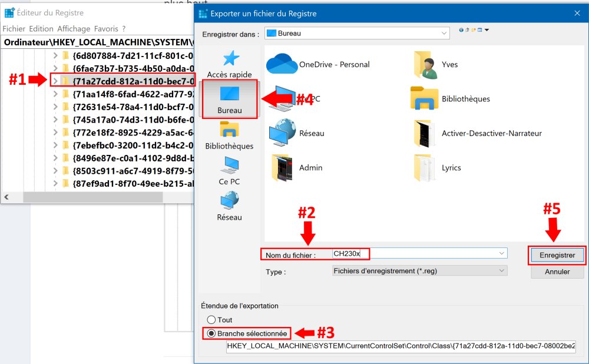Click the back navigation icon in export dialog
Viewport: 589px width, 364px height.
tap(461, 30)
